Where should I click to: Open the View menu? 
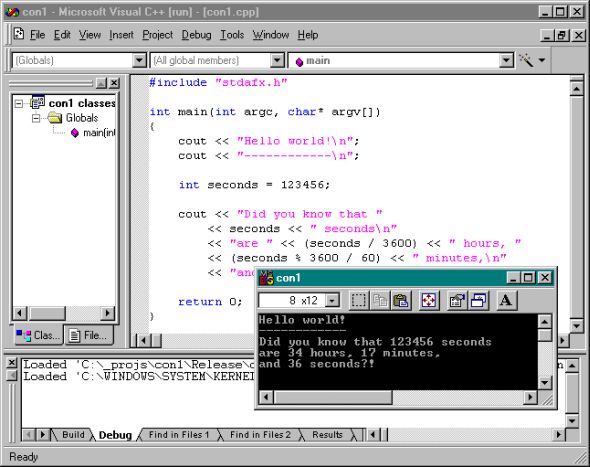(x=90, y=35)
